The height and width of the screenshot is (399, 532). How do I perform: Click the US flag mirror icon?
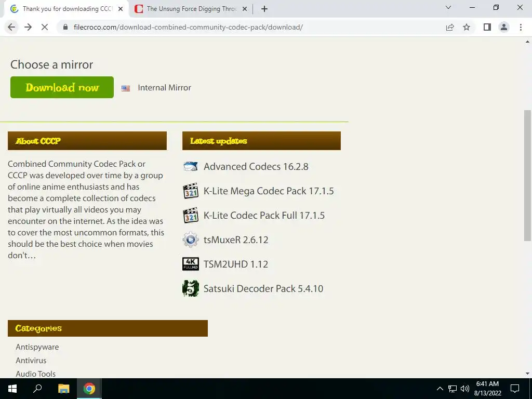pos(126,88)
